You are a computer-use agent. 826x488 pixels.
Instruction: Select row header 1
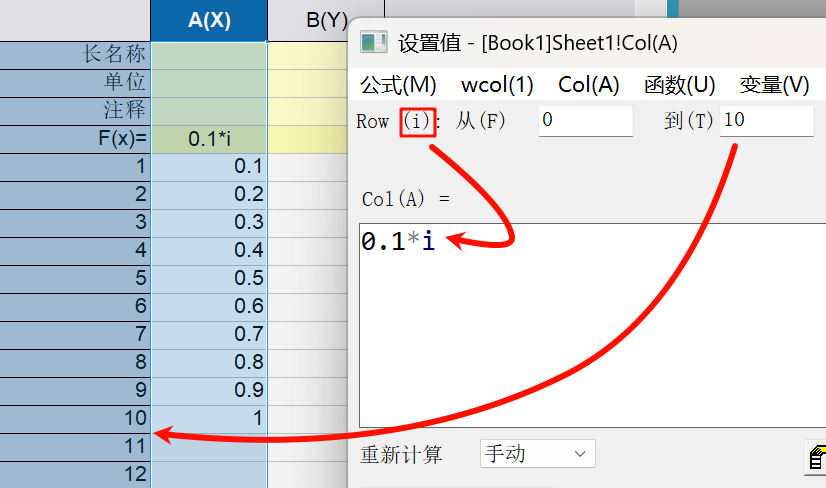[x=75, y=167]
